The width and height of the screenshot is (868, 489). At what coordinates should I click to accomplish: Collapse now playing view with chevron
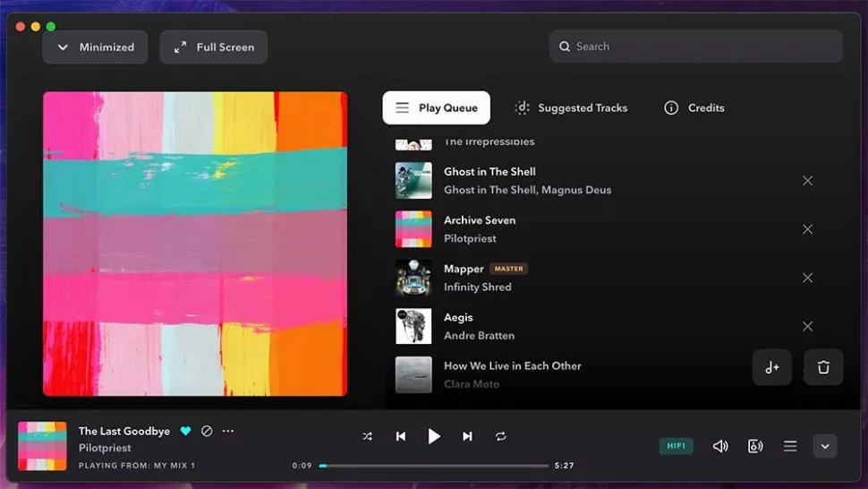point(825,446)
